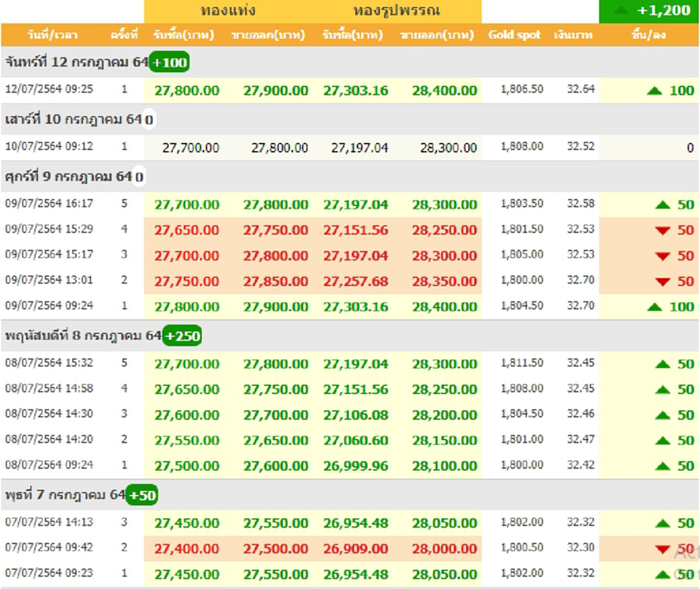Click the green +100 badge for 12 กรกฎาคม

[x=169, y=62]
